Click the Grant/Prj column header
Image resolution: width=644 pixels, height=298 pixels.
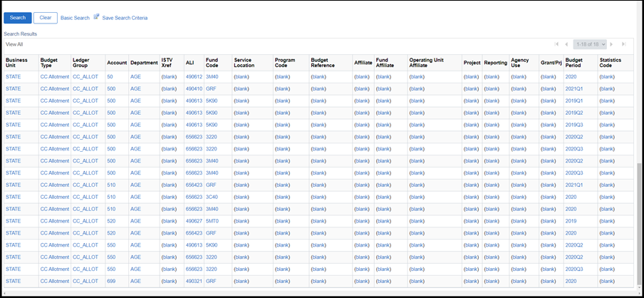(x=551, y=63)
